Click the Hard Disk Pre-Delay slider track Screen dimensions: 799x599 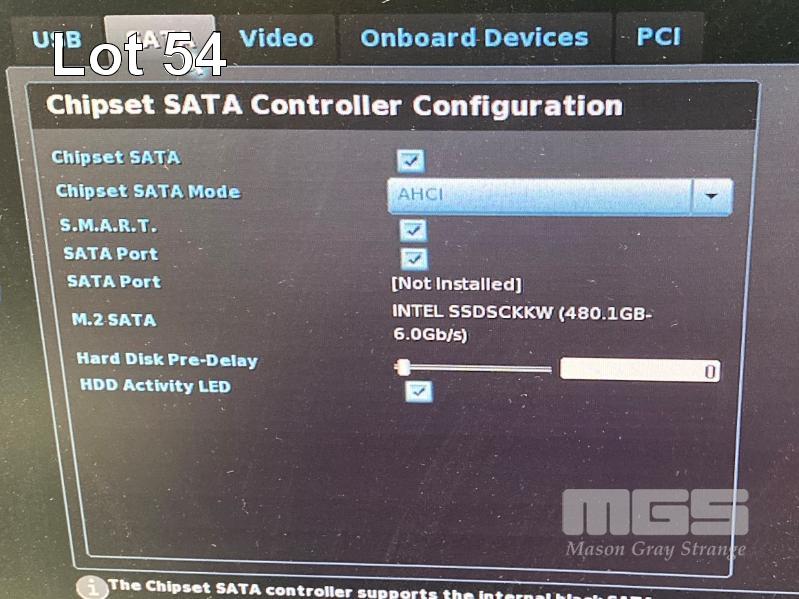click(473, 368)
